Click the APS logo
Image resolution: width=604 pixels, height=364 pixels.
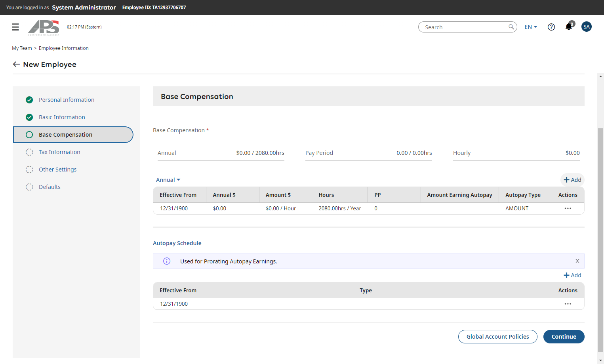coord(44,27)
